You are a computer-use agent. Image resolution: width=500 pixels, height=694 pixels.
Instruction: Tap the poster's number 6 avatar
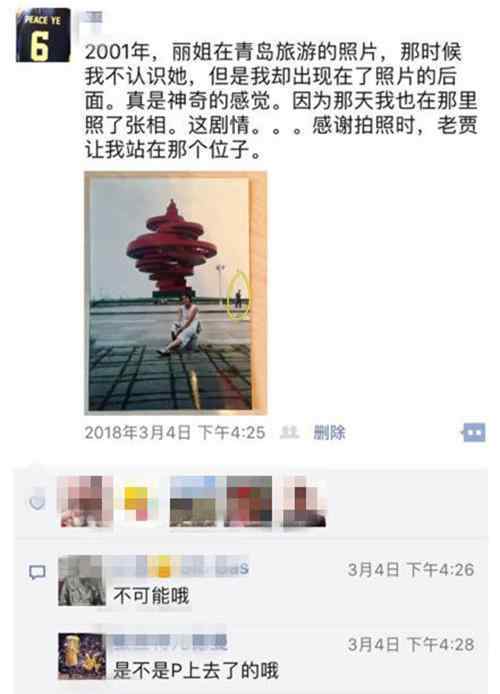click(43, 35)
